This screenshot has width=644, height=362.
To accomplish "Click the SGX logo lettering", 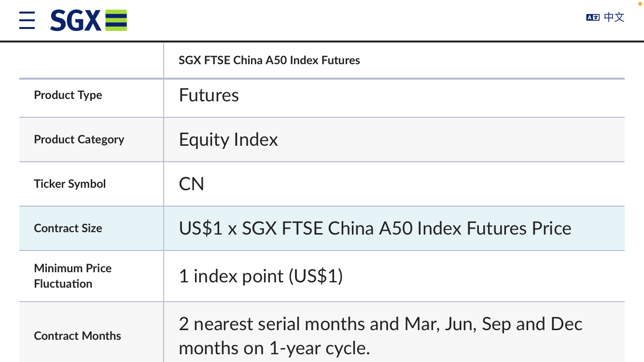I will click(75, 20).
